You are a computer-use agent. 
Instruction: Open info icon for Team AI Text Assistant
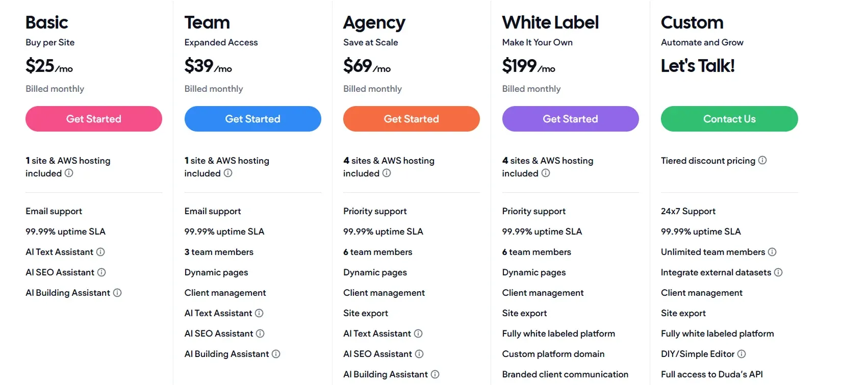pyautogui.click(x=259, y=313)
